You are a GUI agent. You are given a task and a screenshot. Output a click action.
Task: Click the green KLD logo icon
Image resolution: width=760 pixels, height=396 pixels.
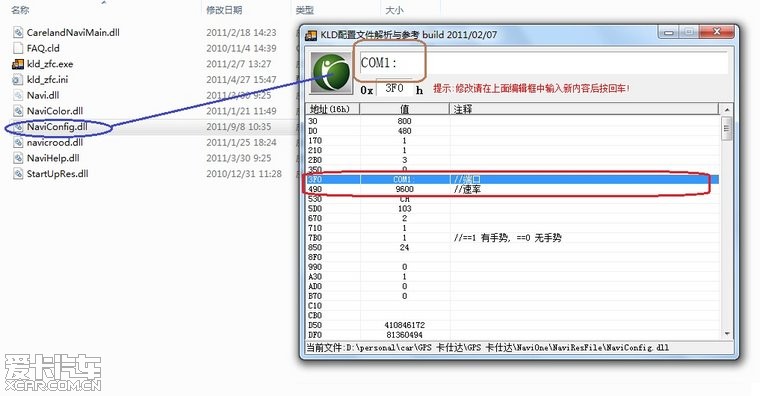332,73
